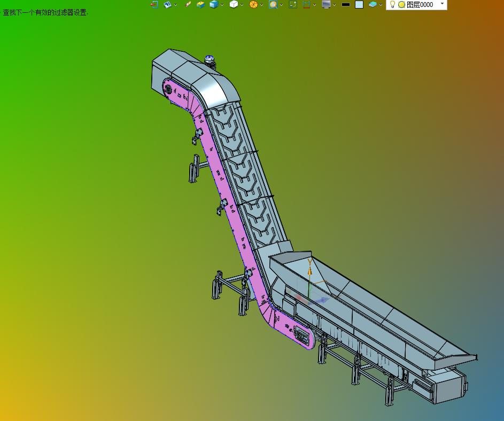504x421 pixels.
Task: Click the monitor display icon
Action: pos(326,4)
